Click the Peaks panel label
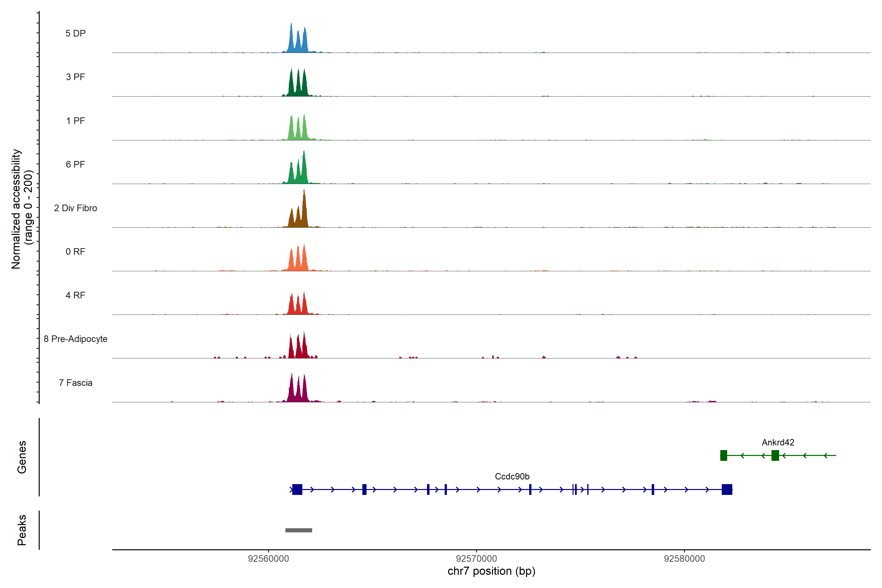 (22, 530)
